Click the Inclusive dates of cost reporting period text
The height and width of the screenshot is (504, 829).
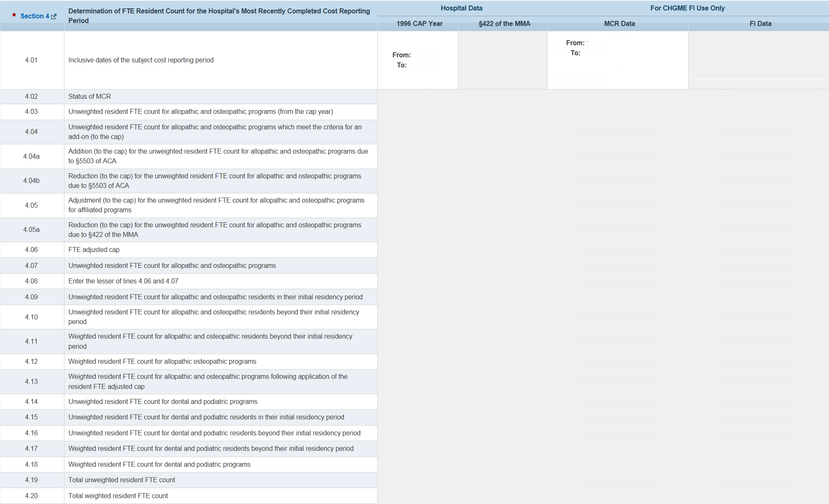[141, 60]
